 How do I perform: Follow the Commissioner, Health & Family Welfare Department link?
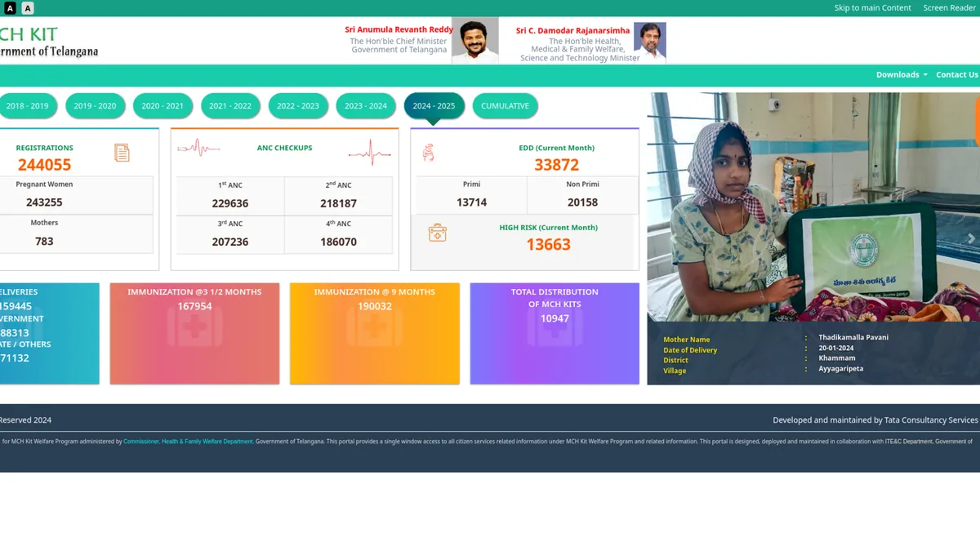[188, 442]
